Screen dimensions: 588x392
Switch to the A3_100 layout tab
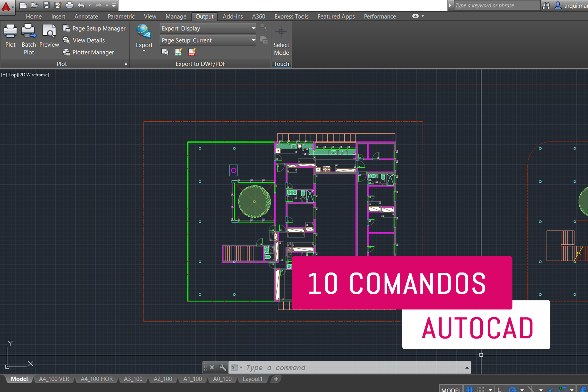coord(133,379)
